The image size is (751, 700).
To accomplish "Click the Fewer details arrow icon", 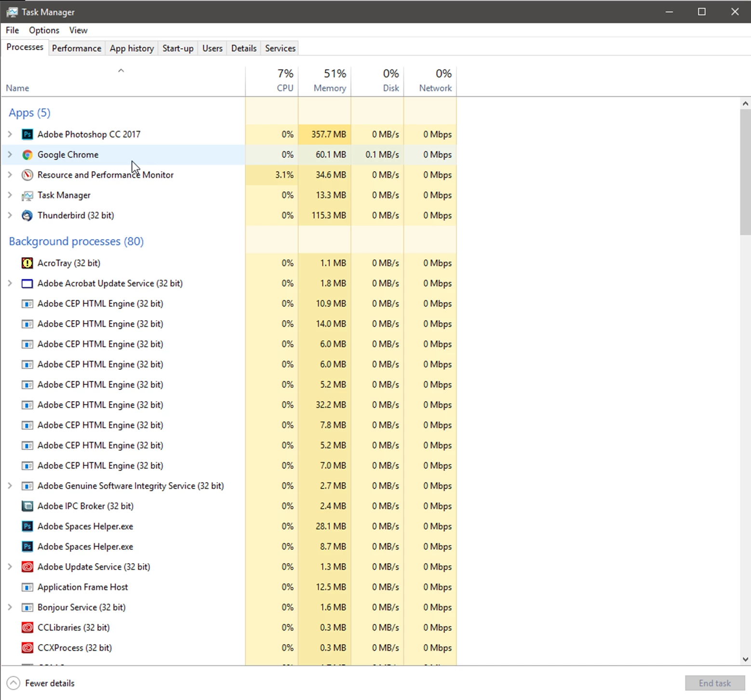I will pos(13,683).
